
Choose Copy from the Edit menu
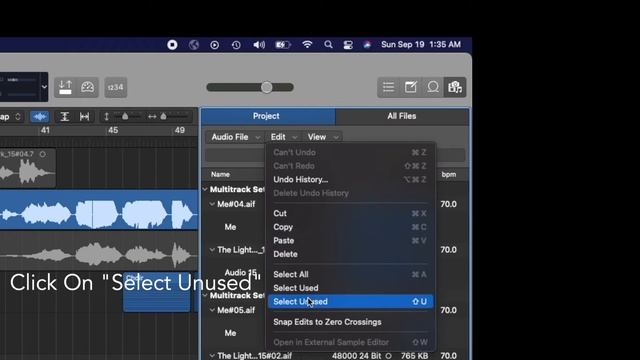[350, 227]
